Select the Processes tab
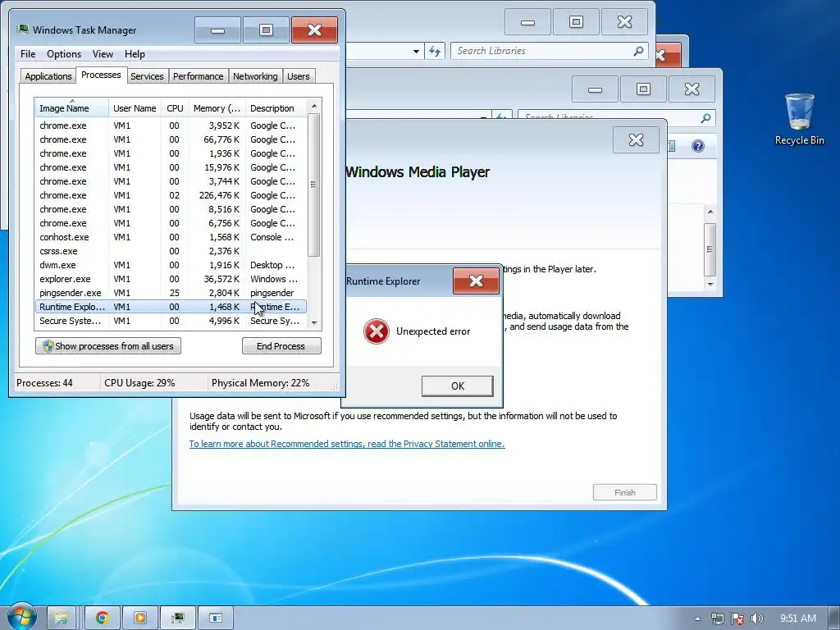The height and width of the screenshot is (630, 840). (101, 75)
